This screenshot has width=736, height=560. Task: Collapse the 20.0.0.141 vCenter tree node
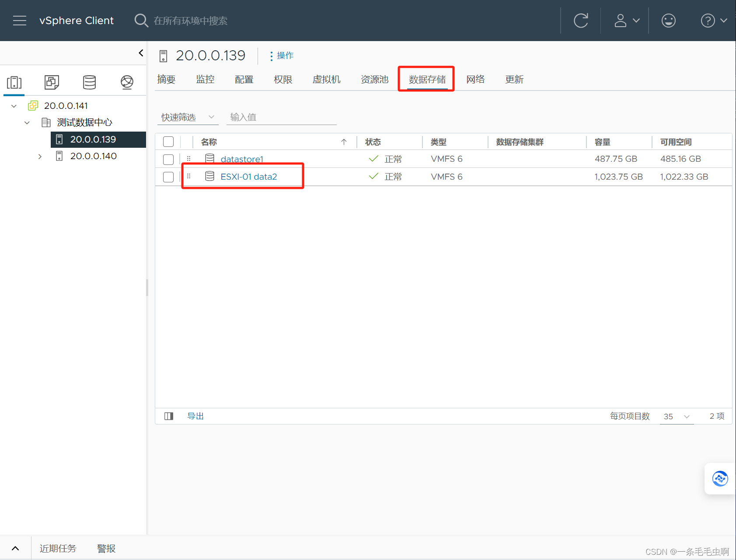[14, 106]
